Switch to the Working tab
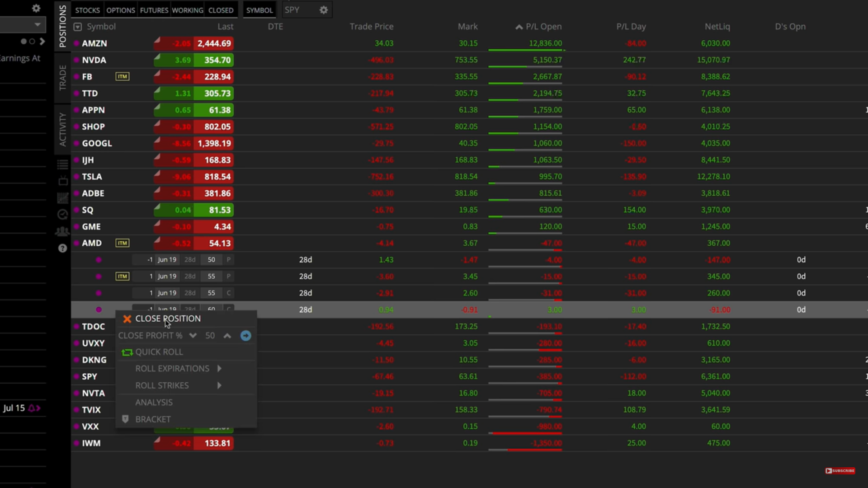 pyautogui.click(x=187, y=10)
